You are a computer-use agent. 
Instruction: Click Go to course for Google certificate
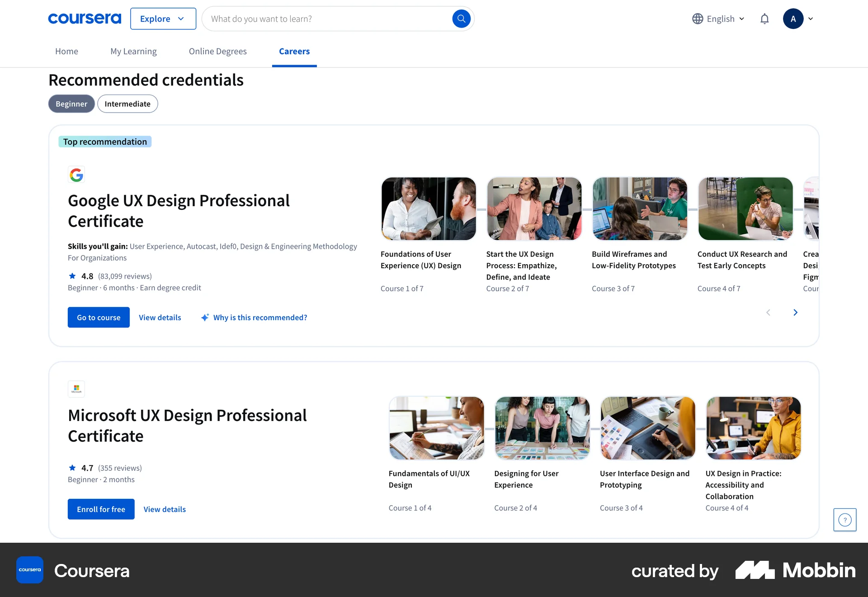[x=98, y=317]
